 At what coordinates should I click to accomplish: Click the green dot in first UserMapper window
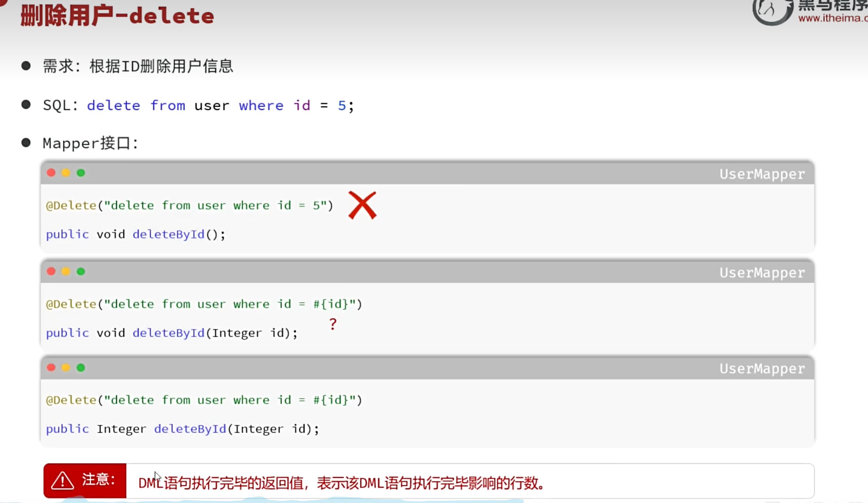[x=81, y=173]
